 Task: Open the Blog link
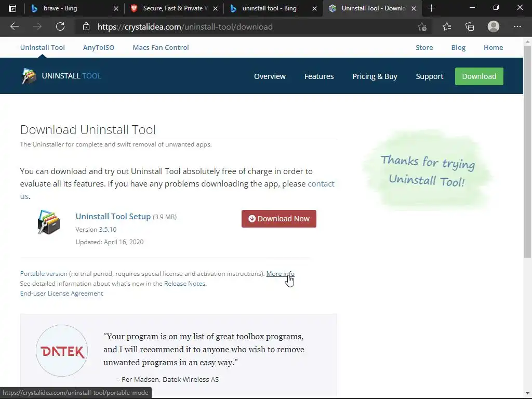(x=458, y=47)
